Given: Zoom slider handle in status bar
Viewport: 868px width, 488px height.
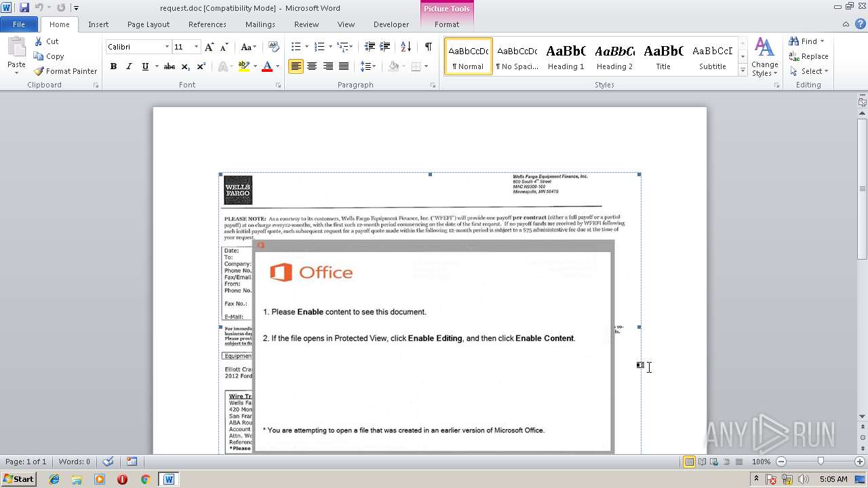Looking at the screenshot, I should pyautogui.click(x=821, y=462).
